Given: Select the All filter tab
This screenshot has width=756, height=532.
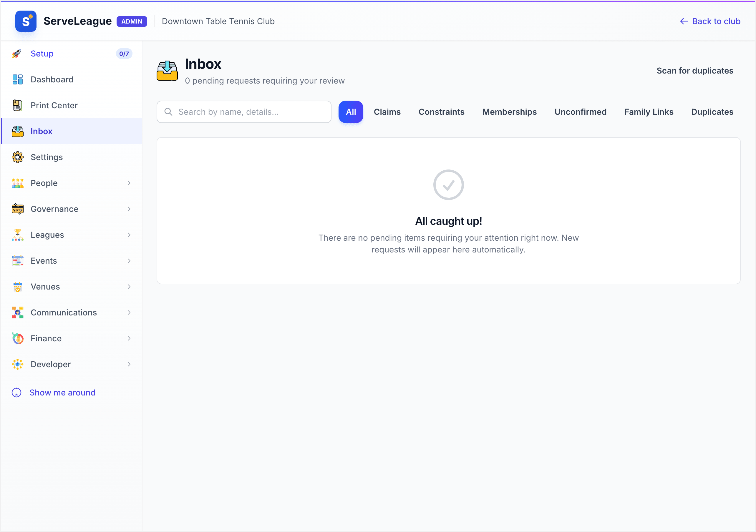Looking at the screenshot, I should [x=351, y=112].
